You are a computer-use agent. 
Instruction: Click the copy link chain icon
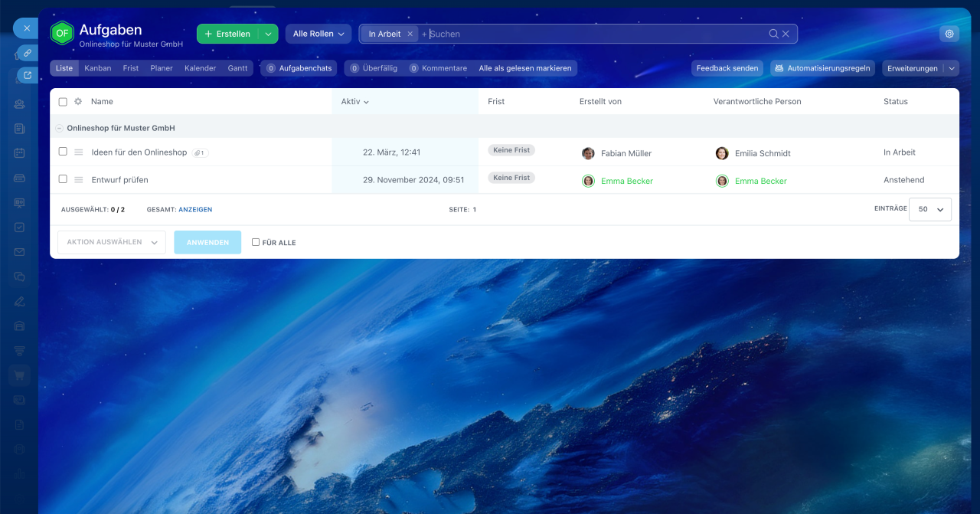[x=28, y=53]
